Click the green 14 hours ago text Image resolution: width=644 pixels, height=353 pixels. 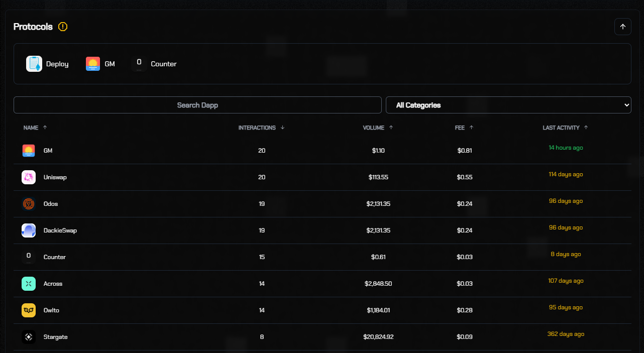pos(566,148)
